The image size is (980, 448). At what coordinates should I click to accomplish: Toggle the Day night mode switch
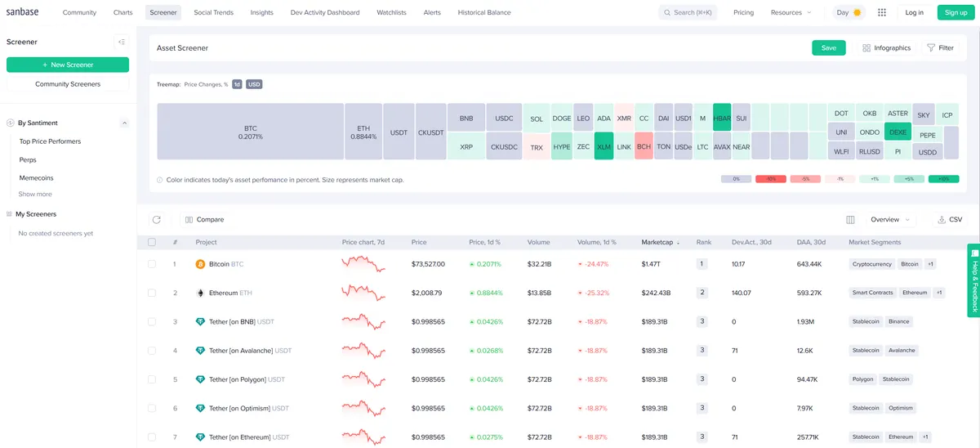pos(848,12)
